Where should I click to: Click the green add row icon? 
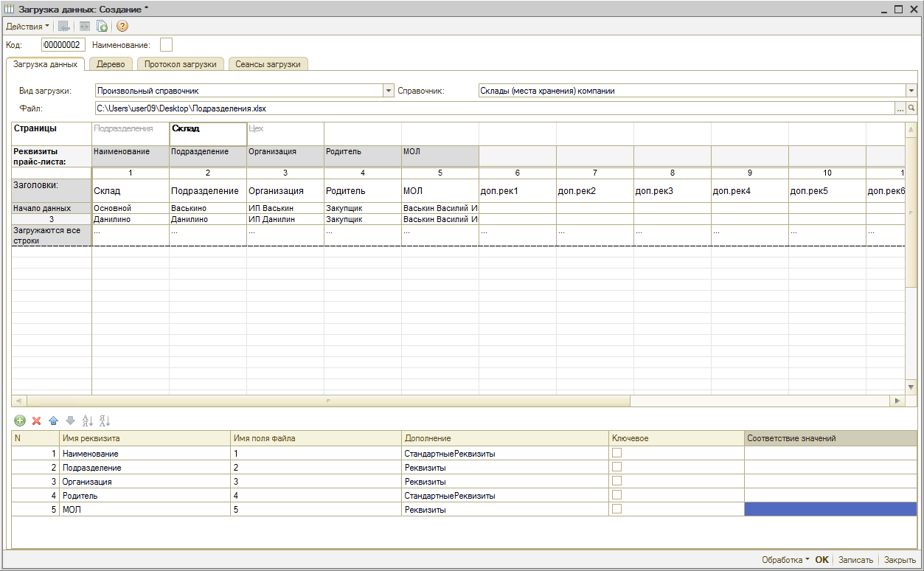(20, 421)
